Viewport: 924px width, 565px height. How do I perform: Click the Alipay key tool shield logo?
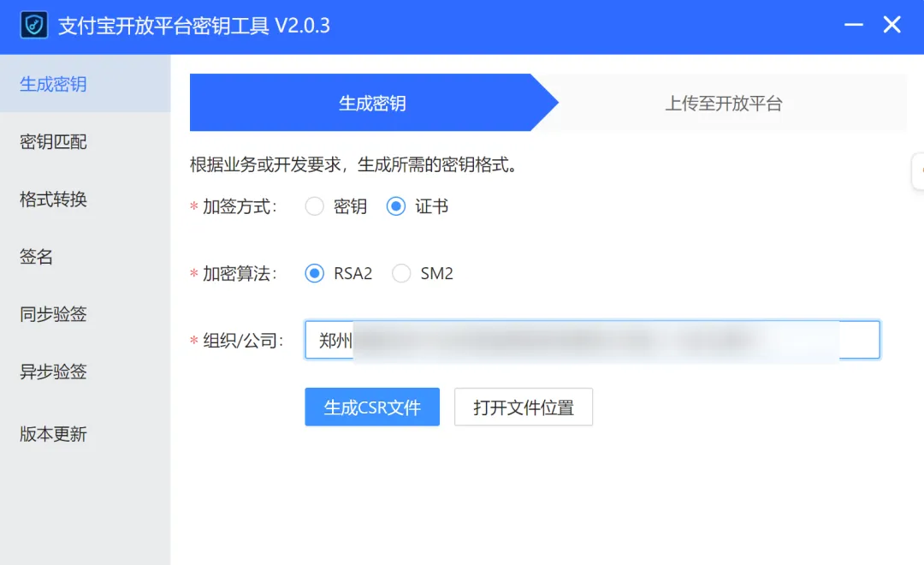point(34,26)
